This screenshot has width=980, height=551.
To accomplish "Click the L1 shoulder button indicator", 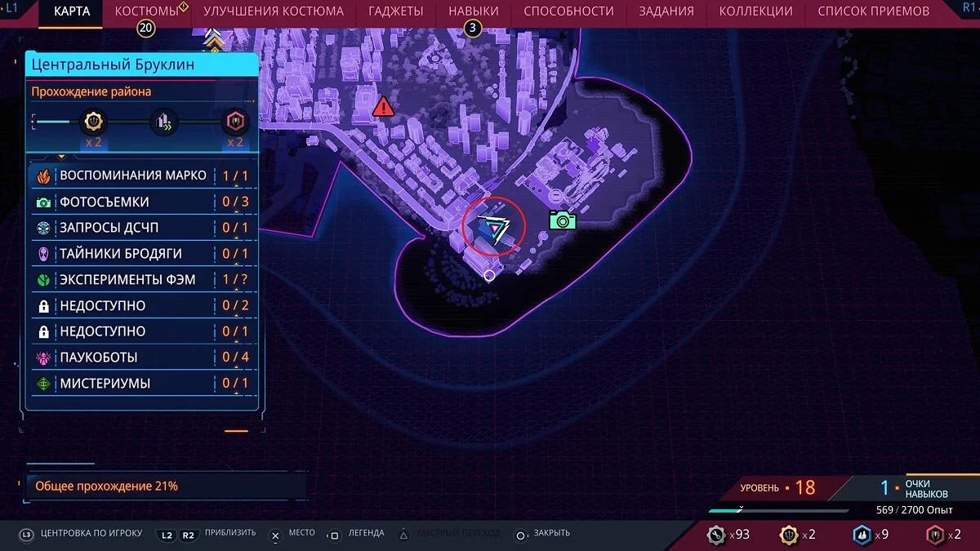I will (x=11, y=7).
